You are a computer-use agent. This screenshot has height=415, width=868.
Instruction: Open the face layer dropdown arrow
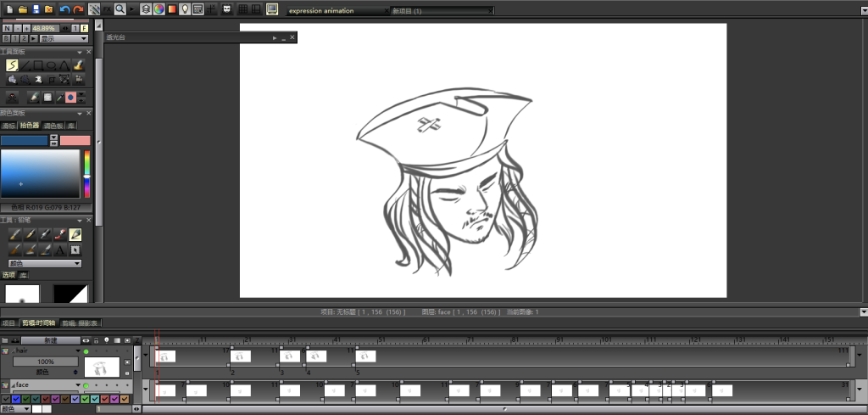point(78,384)
